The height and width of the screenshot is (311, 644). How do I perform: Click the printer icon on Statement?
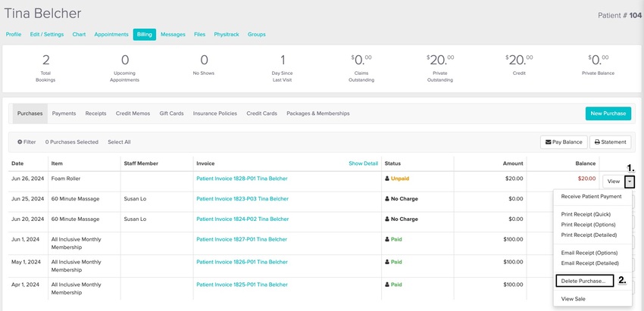pyautogui.click(x=597, y=142)
